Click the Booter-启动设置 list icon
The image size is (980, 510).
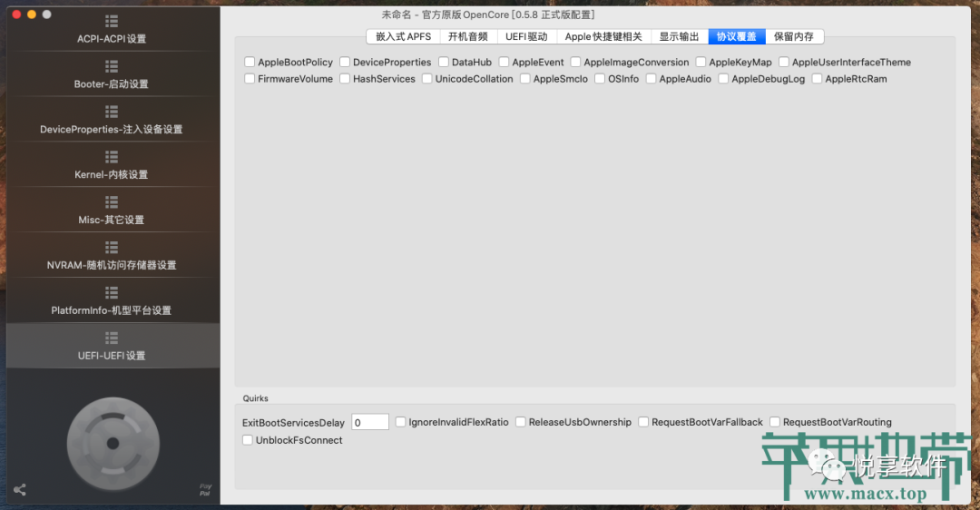coord(112,66)
